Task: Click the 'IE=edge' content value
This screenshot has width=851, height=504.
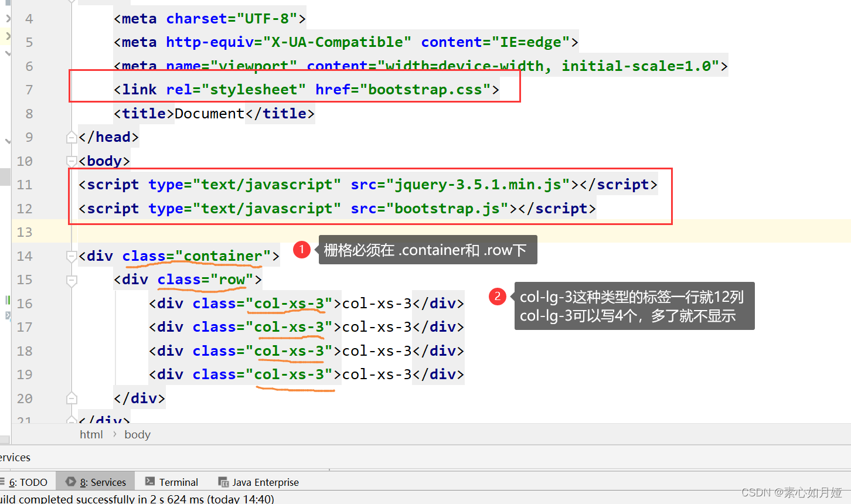Action: click(x=530, y=42)
